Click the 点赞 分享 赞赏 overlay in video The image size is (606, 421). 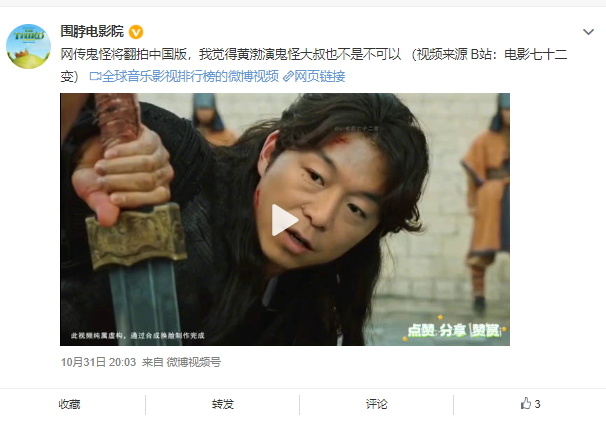point(455,330)
